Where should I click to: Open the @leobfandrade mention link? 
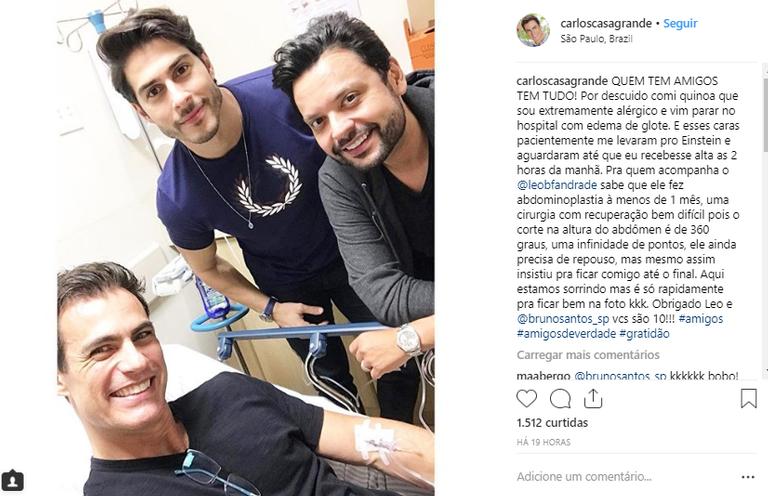(557, 185)
